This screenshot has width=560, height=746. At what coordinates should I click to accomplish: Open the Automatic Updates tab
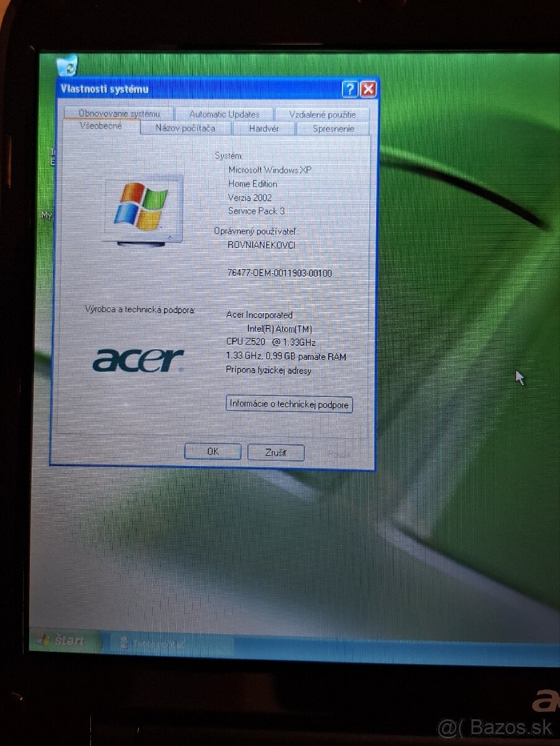[225, 114]
